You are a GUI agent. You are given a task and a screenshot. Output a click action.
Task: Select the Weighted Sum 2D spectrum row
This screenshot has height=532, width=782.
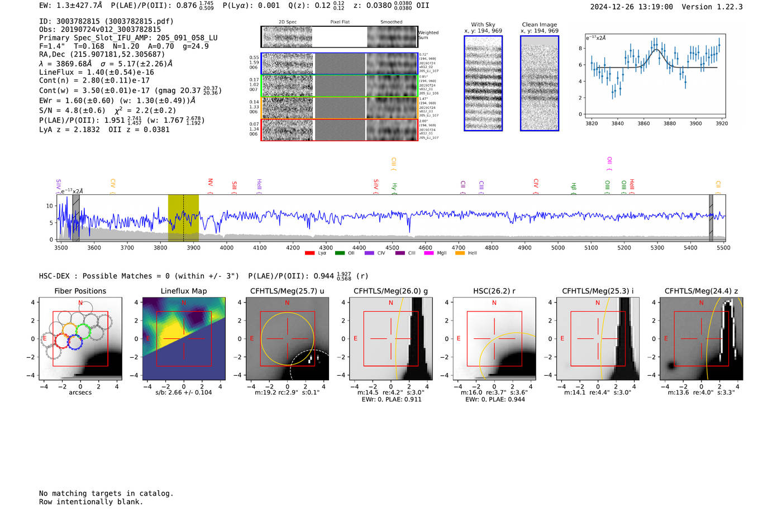click(339, 37)
